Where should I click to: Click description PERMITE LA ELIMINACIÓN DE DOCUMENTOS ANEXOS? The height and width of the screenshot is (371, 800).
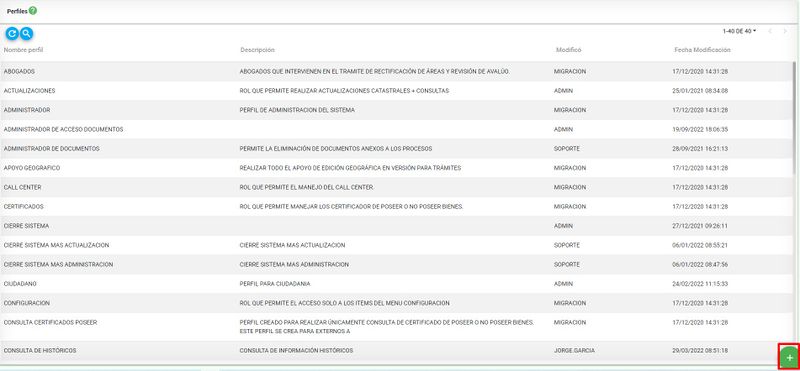(336, 149)
